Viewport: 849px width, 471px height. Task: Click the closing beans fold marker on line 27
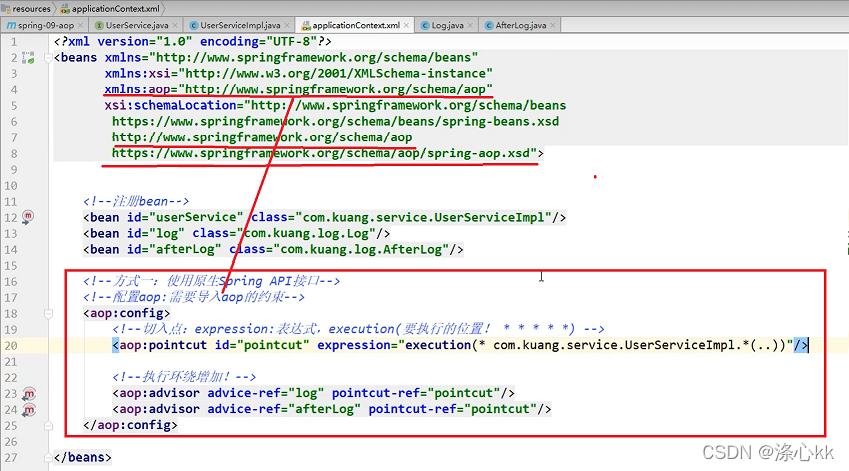[x=48, y=457]
